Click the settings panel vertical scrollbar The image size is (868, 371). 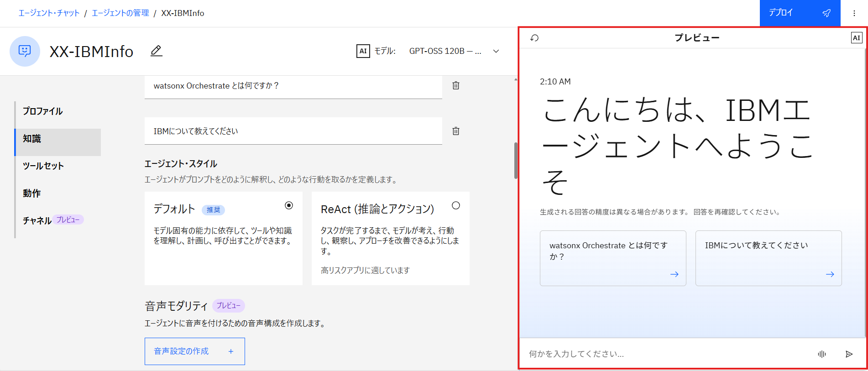[x=516, y=161]
